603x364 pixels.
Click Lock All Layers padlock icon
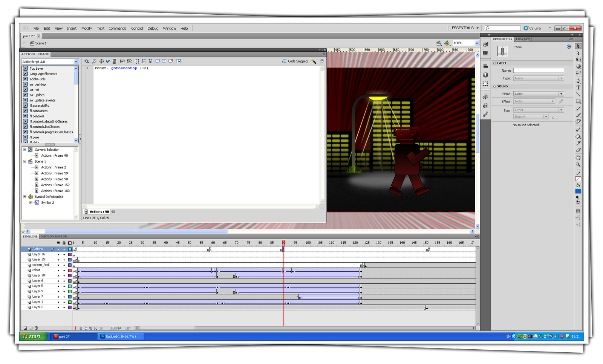point(64,243)
